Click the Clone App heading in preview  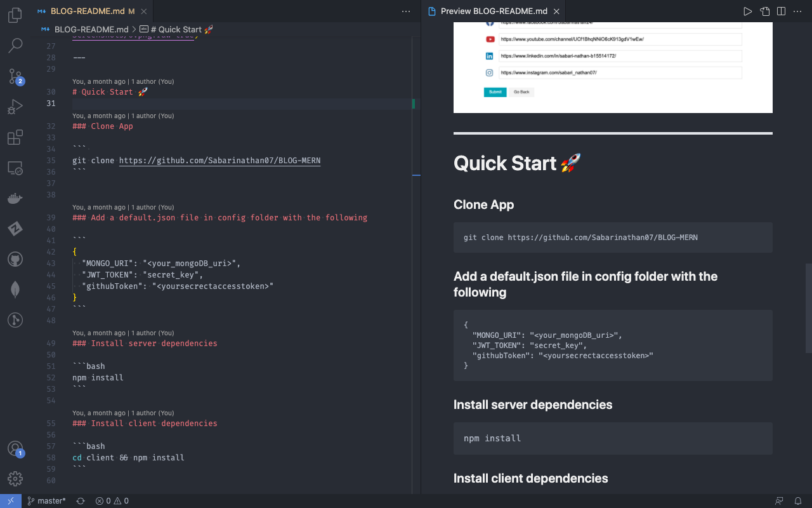483,204
